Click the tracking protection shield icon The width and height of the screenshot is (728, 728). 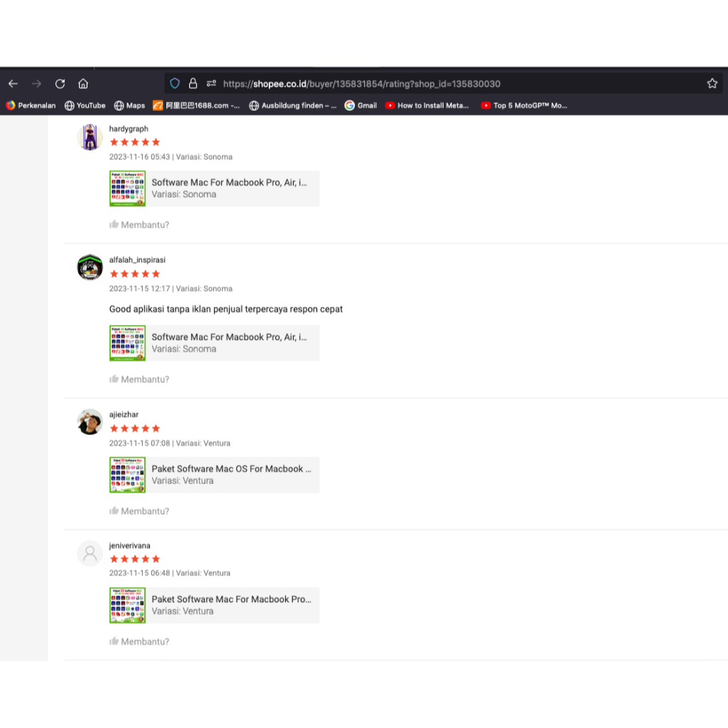tap(175, 84)
